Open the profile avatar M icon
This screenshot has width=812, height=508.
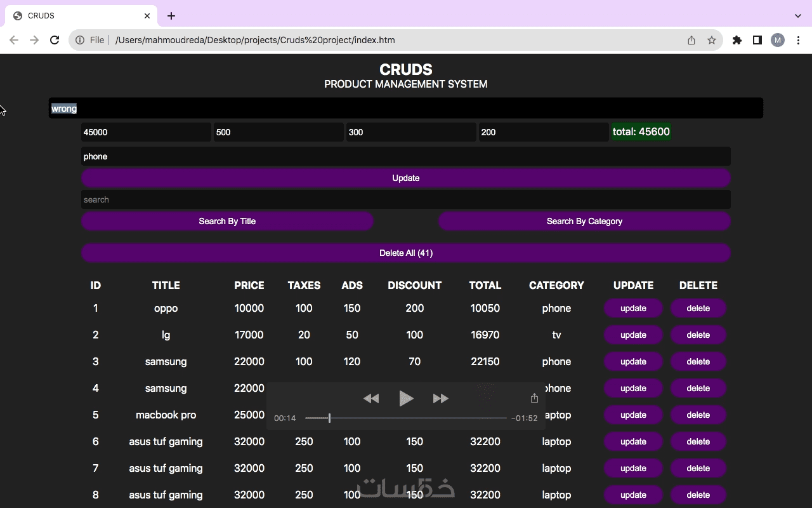point(778,40)
